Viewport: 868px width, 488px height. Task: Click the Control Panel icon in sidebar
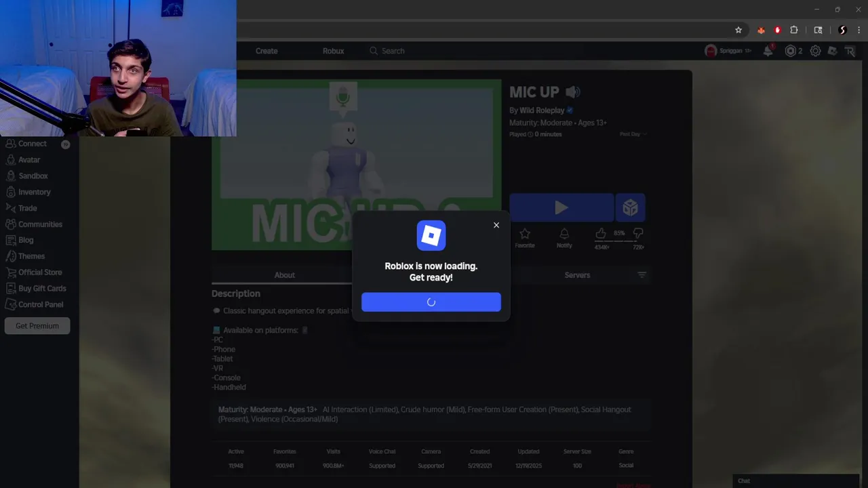pyautogui.click(x=10, y=305)
